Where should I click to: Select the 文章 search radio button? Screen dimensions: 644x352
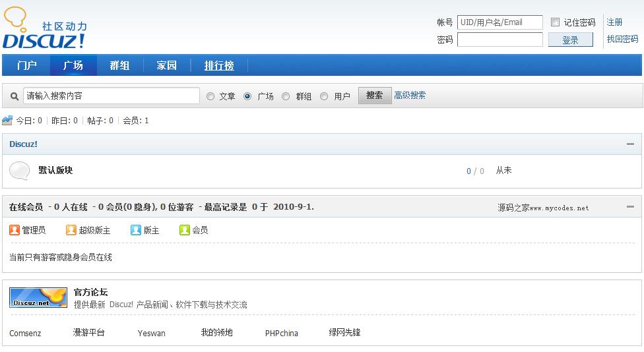pos(210,96)
